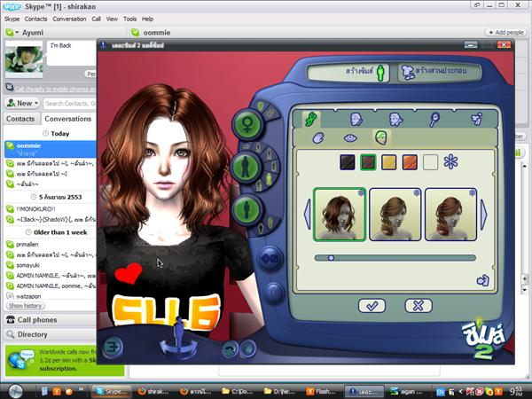Select the hair style head sub-tab
This screenshot has width=532, height=399.
pyautogui.click(x=381, y=137)
